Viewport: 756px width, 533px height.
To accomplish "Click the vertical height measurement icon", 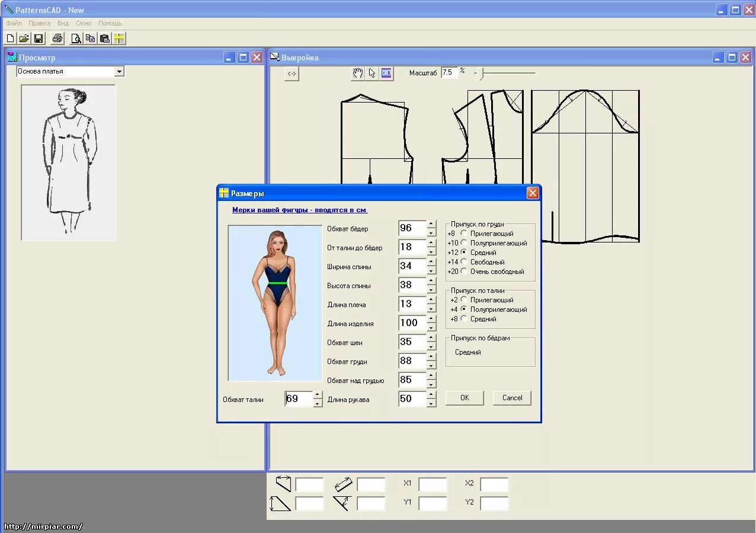I will point(280,504).
